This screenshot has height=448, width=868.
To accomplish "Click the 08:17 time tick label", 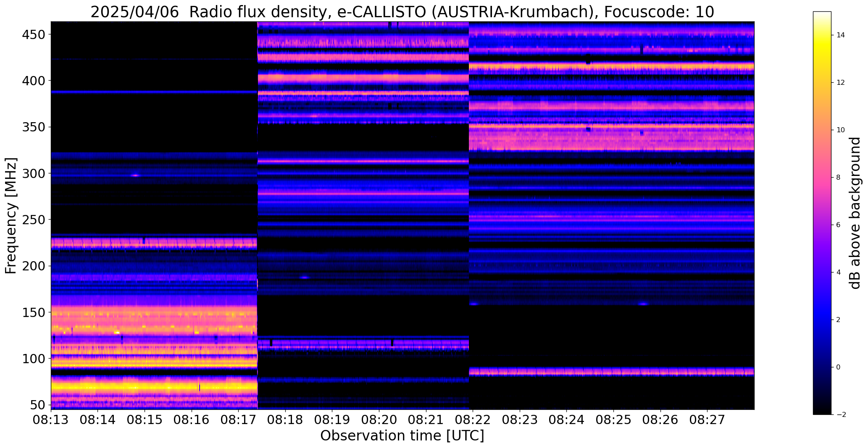I will pos(239,420).
